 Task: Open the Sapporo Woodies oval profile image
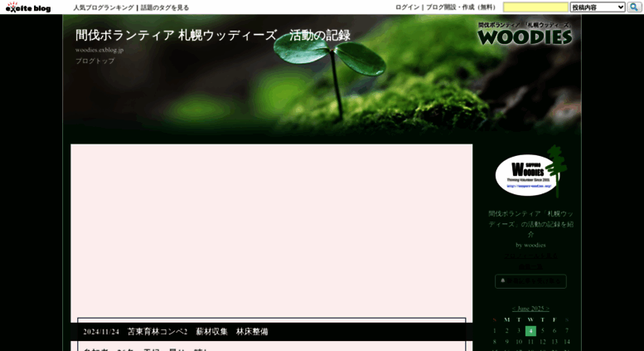click(530, 173)
